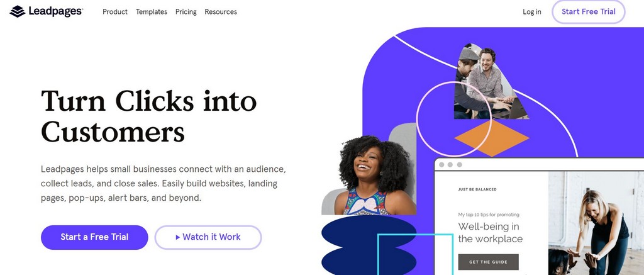Click the first gray dot in mock browser
644x275 pixels.
click(441, 165)
